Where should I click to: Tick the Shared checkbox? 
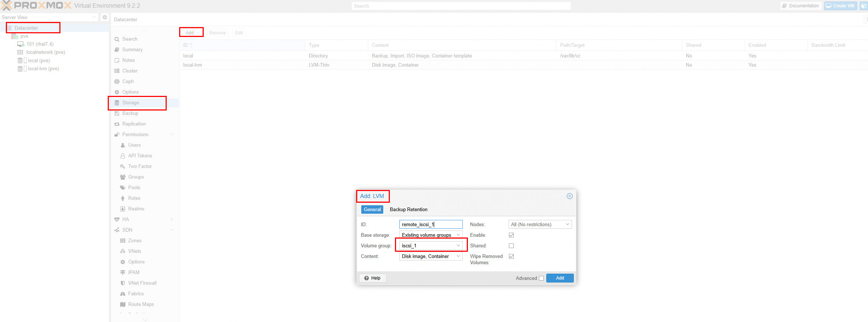click(511, 246)
